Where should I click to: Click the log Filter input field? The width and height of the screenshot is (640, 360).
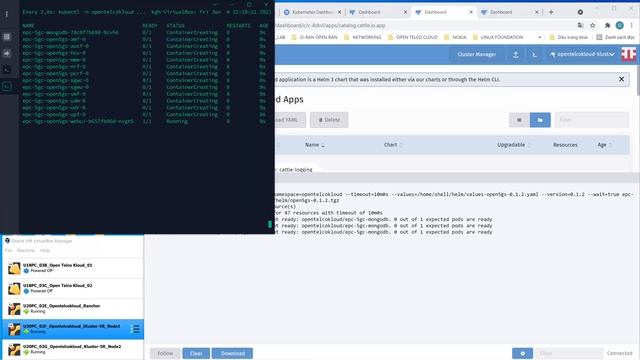click(569, 353)
